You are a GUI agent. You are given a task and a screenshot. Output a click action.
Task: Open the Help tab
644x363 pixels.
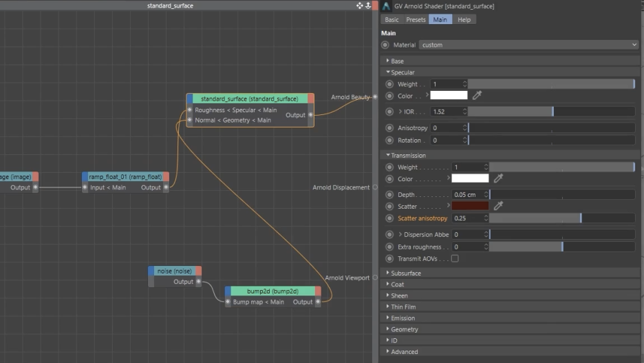(x=464, y=20)
